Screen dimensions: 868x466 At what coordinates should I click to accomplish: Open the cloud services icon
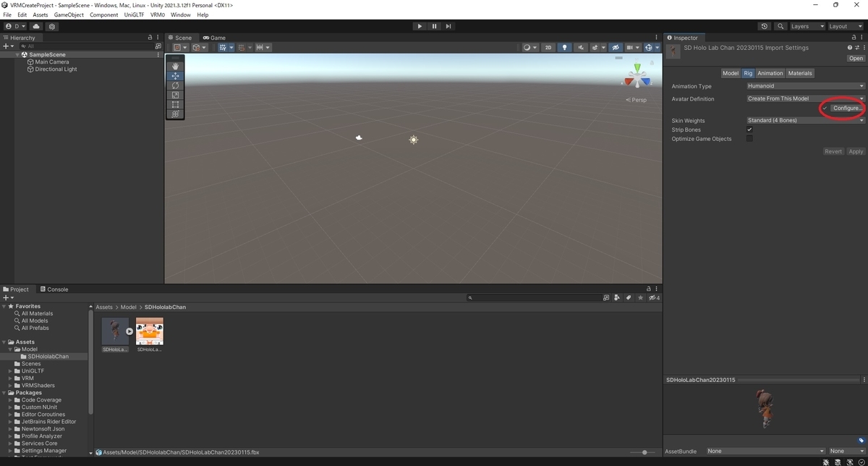[36, 26]
